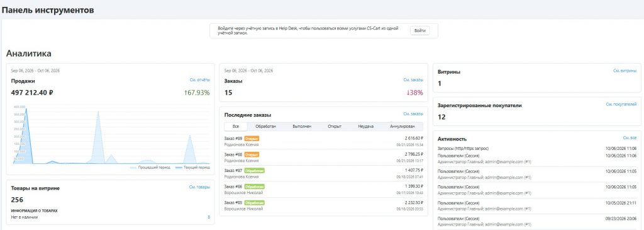This screenshot has width=644, height=230.
Task: Open the См. отчёты sales reports link
Action: point(199,80)
